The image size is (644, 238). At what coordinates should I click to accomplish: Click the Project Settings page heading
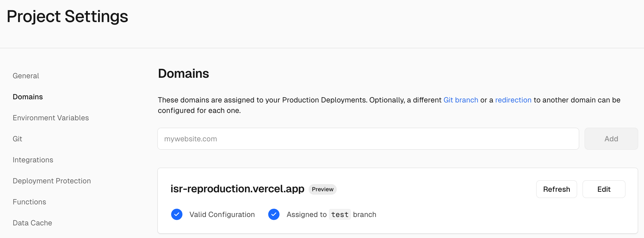[67, 16]
